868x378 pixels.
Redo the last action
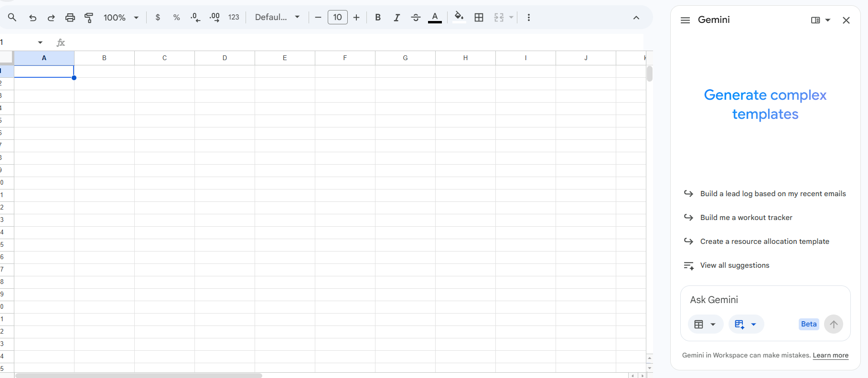(x=51, y=18)
